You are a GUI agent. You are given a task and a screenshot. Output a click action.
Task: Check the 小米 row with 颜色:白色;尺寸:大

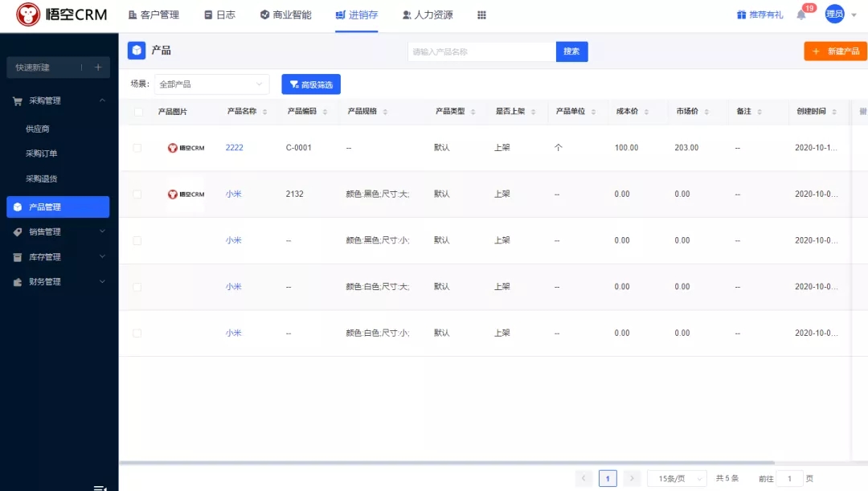click(x=137, y=287)
